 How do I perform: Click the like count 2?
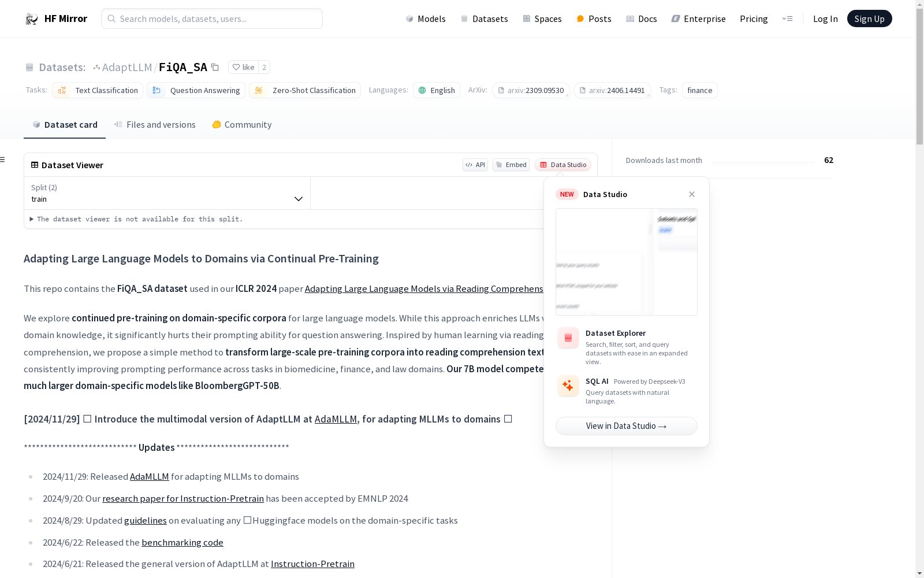click(x=264, y=67)
